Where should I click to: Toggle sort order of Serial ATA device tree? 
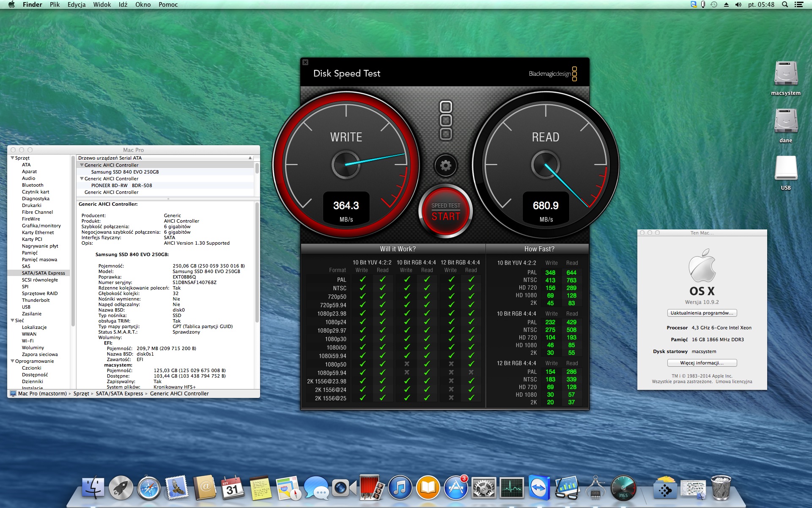tap(250, 158)
